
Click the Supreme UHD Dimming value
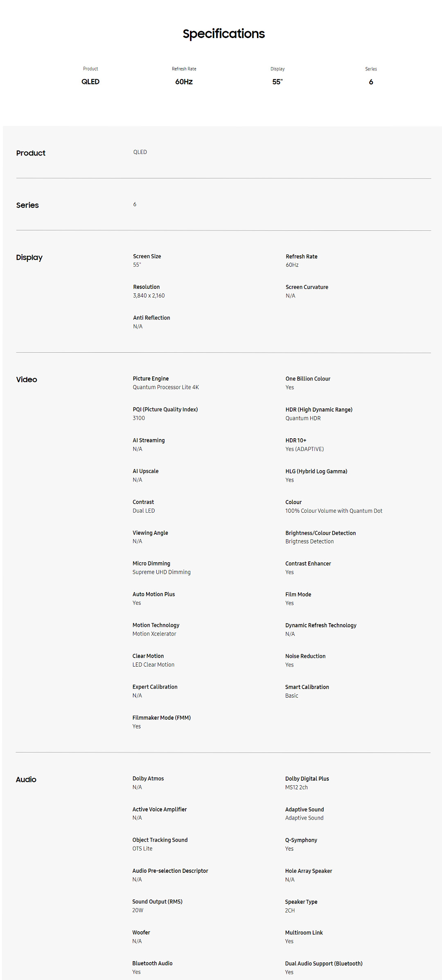coord(161,572)
